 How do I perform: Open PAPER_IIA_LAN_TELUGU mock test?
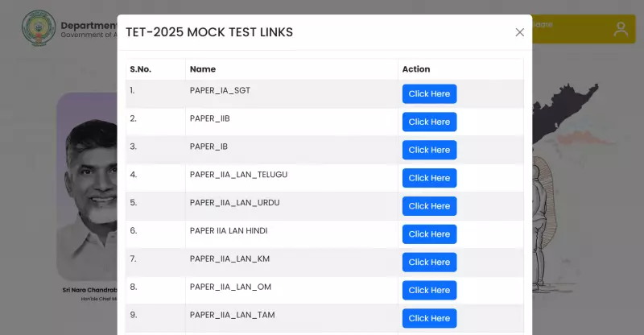[x=429, y=178]
